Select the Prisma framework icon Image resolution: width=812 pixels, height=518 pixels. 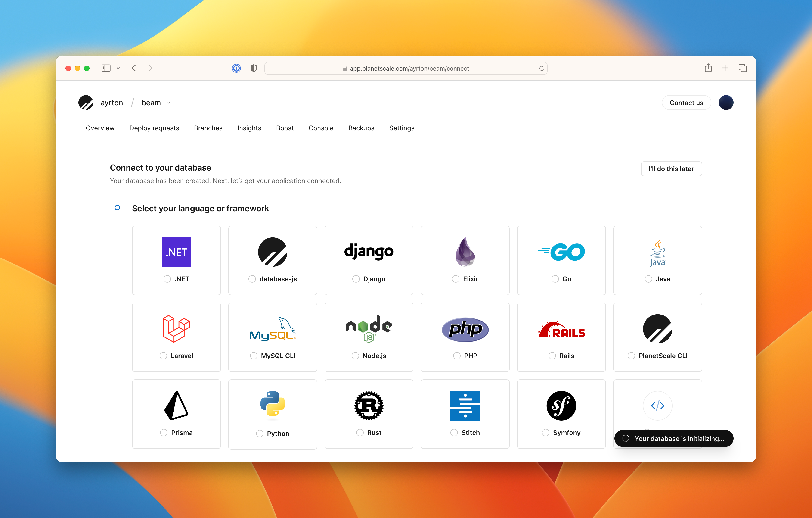[x=176, y=406]
